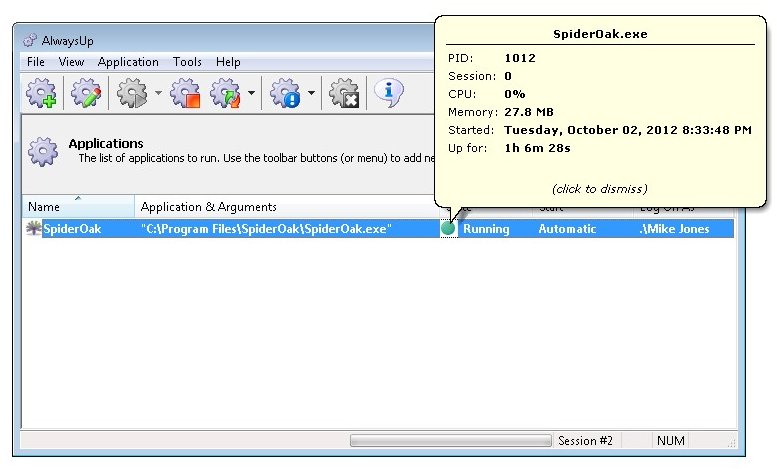The width and height of the screenshot is (777, 469).
Task: Click the window resize grip in status bar
Action: tap(731, 442)
